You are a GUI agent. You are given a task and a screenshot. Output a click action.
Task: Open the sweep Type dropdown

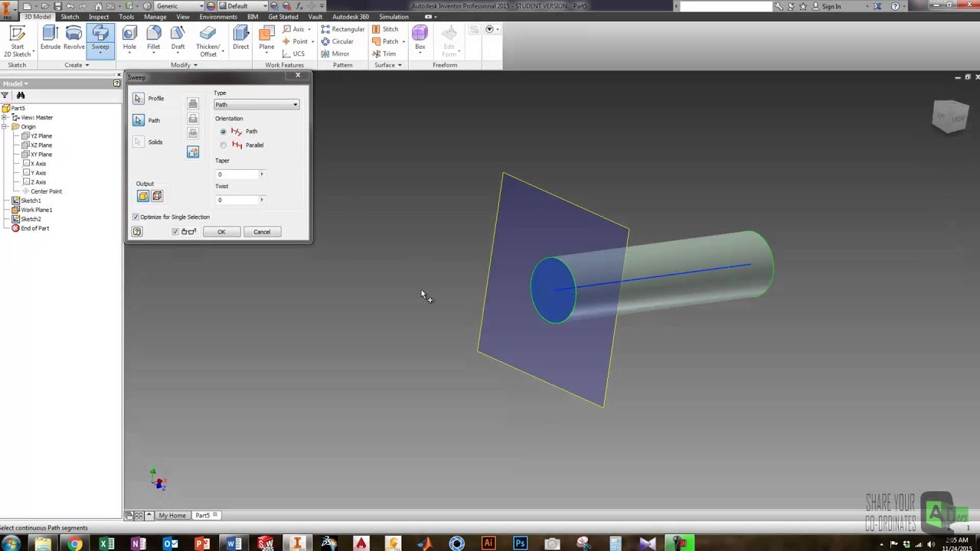256,105
